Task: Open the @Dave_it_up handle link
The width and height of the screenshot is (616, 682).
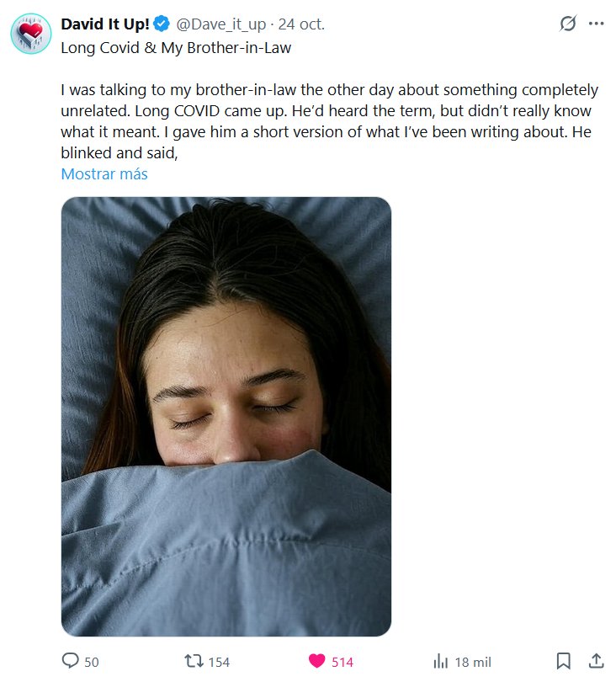Action: click(x=220, y=24)
